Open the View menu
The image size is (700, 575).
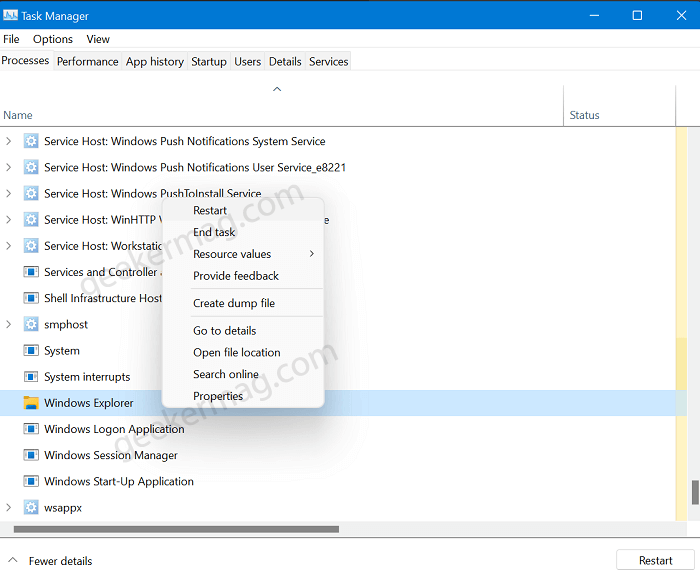[x=98, y=39]
